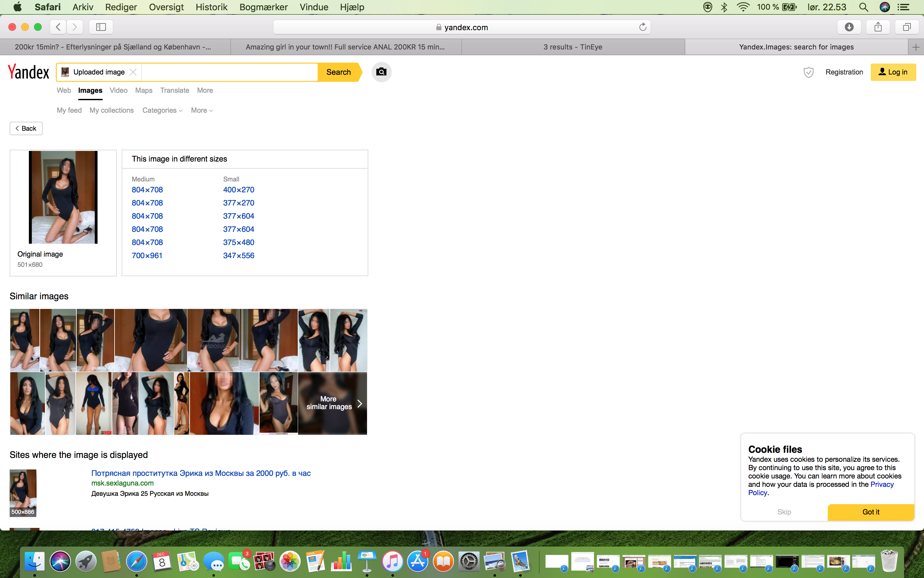Screen dimensions: 924x578
Task: Click the Bluetooth menu bar icon
Action: click(x=724, y=7)
